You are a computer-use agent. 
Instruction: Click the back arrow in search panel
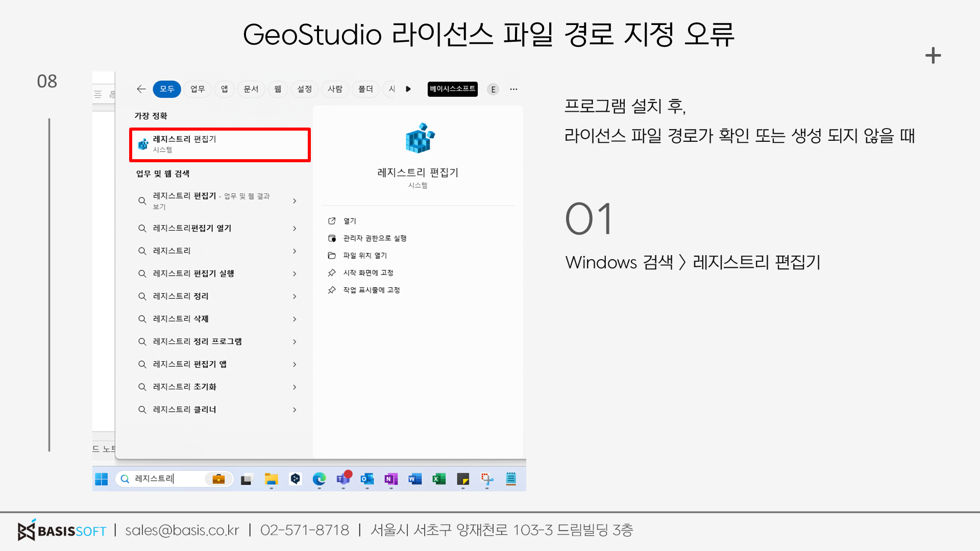[141, 89]
